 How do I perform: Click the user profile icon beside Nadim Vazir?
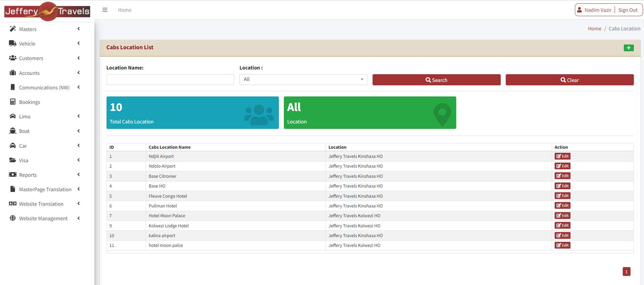pyautogui.click(x=579, y=10)
